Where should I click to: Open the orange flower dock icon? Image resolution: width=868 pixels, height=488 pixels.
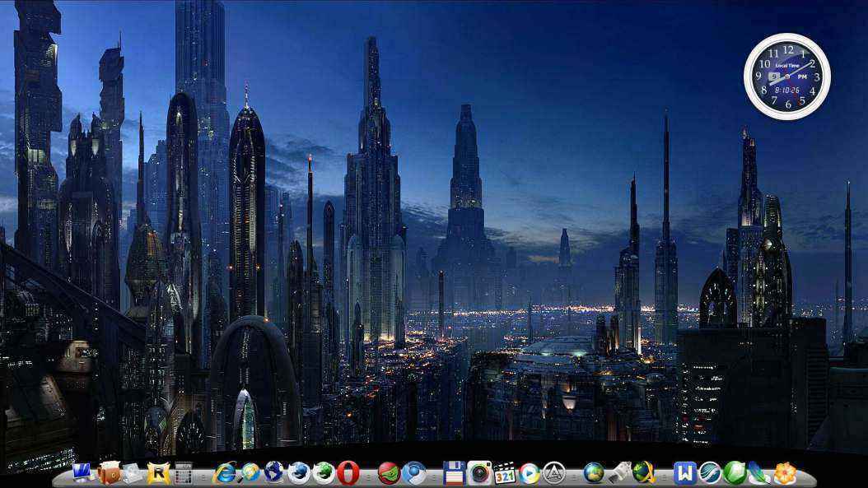click(785, 473)
